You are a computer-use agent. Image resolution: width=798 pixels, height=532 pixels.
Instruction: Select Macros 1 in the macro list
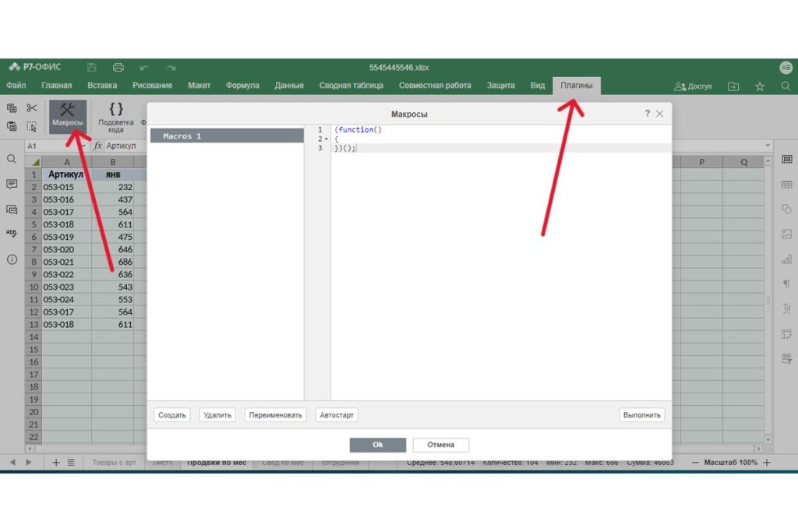[226, 136]
